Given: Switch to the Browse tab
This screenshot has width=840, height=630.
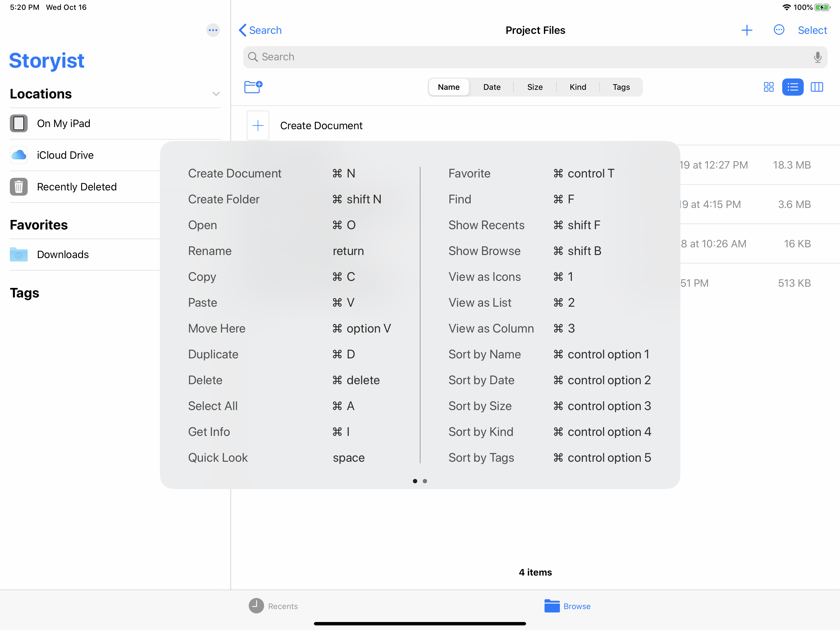Looking at the screenshot, I should coord(567,606).
